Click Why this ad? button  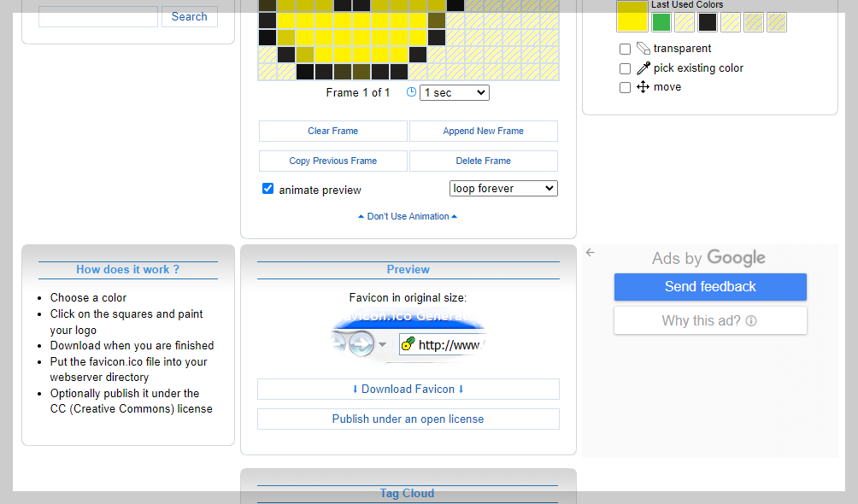click(710, 320)
